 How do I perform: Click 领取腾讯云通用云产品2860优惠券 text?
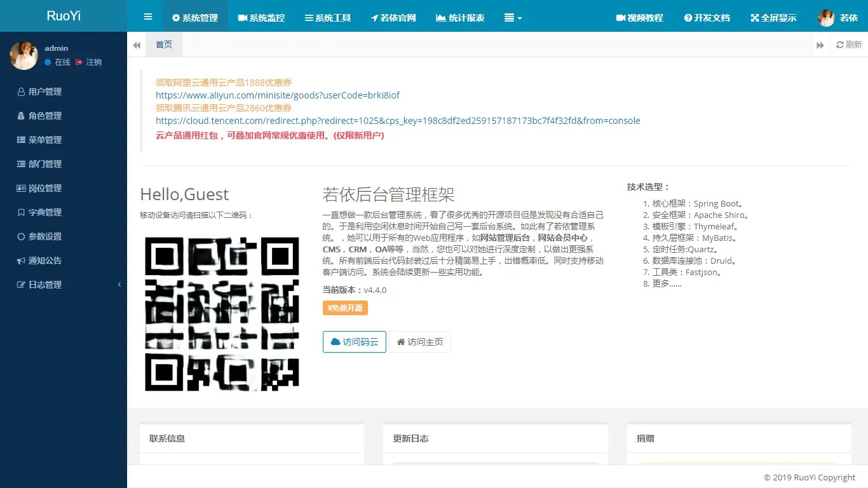224,108
